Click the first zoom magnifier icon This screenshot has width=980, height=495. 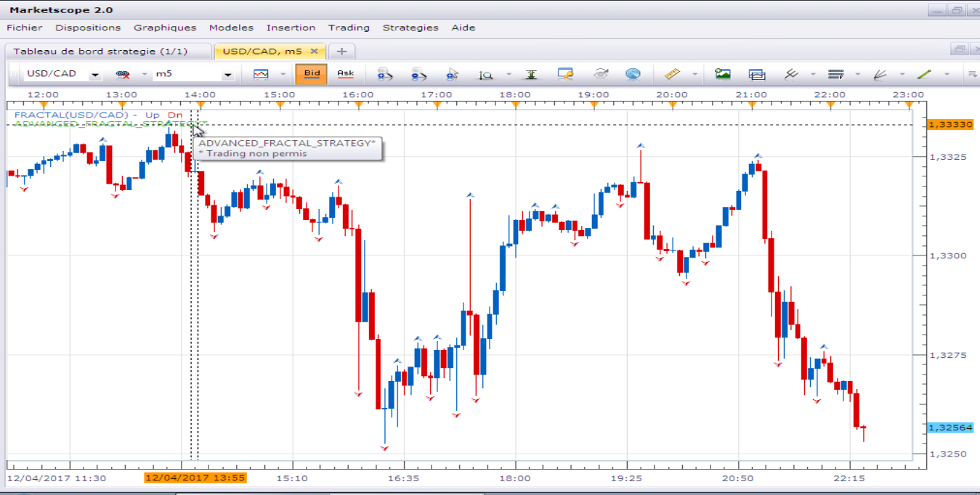click(x=384, y=74)
